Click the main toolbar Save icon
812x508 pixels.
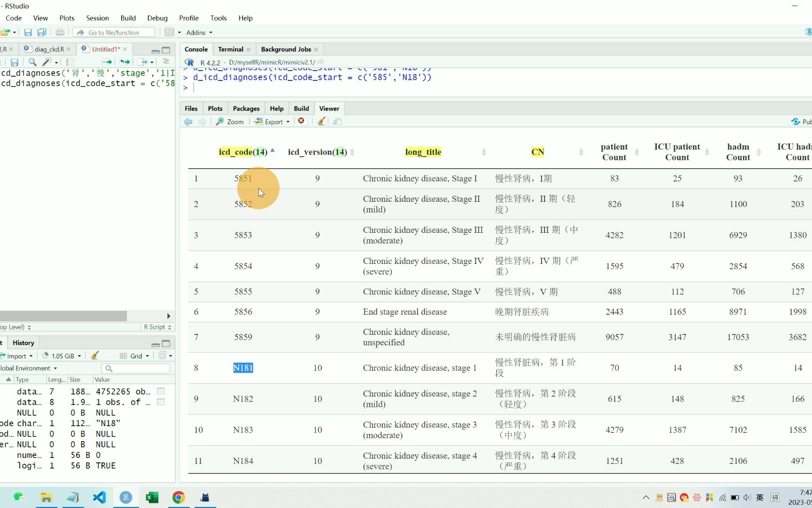click(28, 32)
